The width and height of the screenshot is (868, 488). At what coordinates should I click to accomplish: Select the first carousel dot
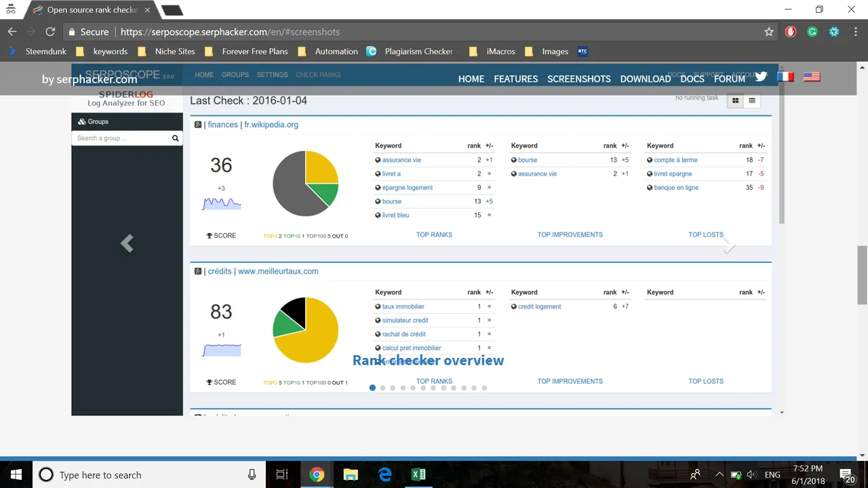(372, 388)
